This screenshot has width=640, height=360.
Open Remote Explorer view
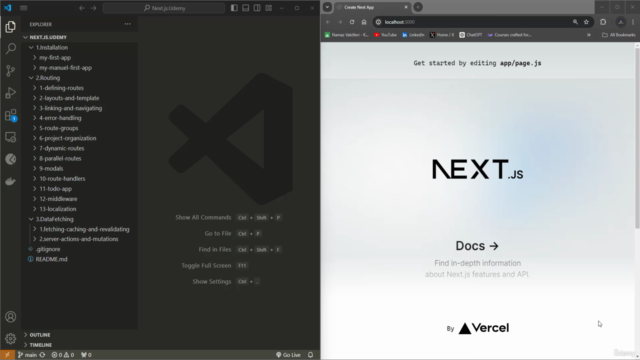click(11, 137)
